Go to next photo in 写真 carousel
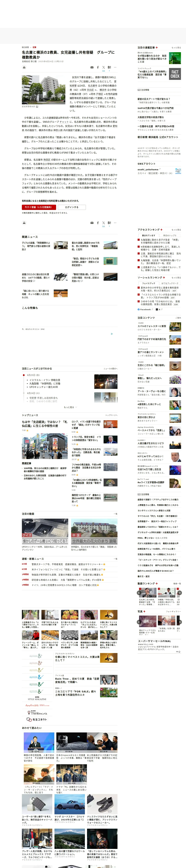The image size is (186, 868). [x=180, y=622]
